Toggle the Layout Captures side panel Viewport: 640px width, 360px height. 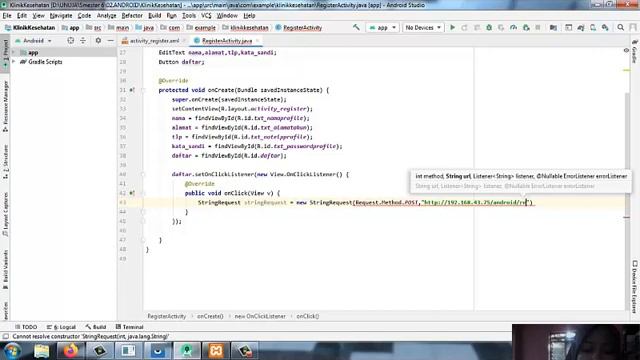tap(5, 214)
